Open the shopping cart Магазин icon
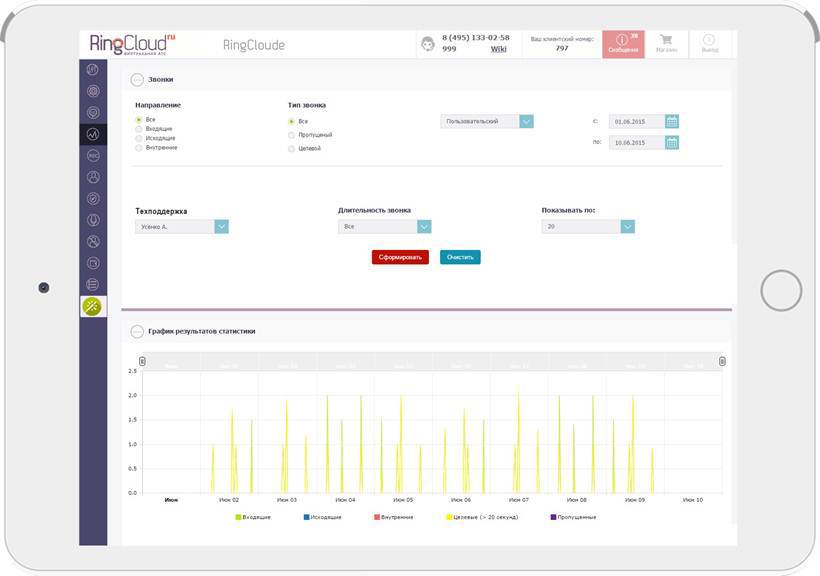820x576 pixels. tap(666, 44)
